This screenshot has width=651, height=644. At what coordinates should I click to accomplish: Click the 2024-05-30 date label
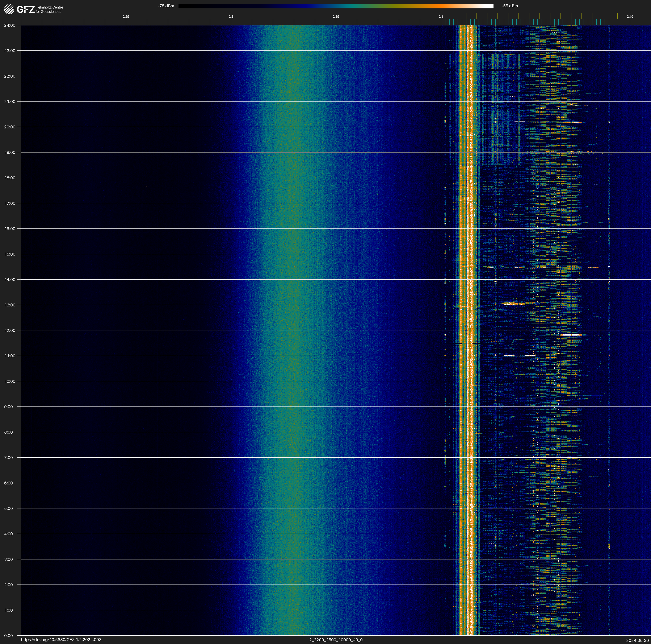point(637,640)
